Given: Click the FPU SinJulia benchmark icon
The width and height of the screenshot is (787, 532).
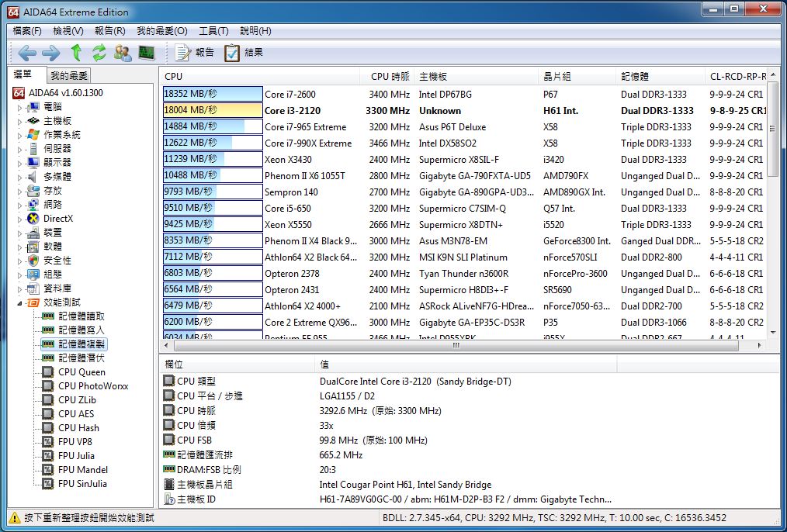Looking at the screenshot, I should point(47,484).
